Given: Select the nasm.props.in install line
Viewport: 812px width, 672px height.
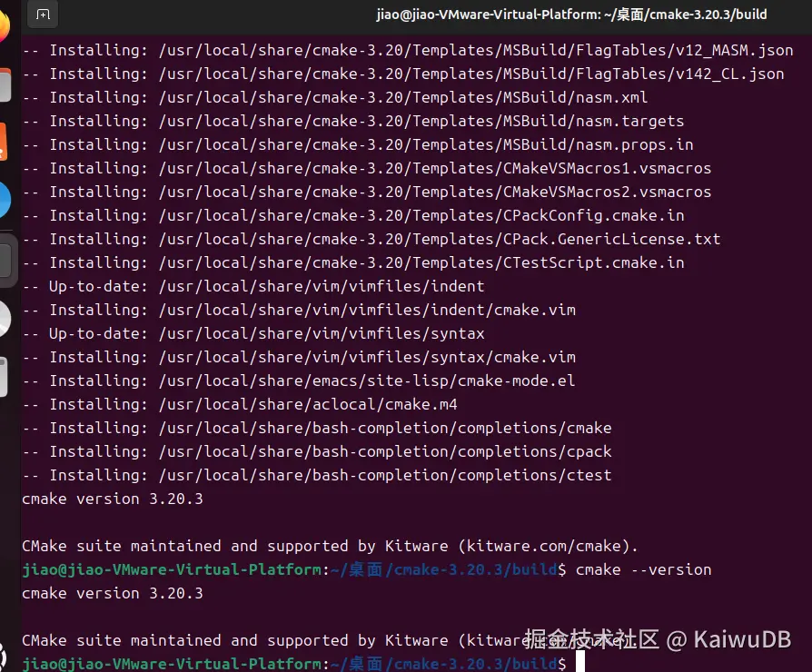Looking at the screenshot, I should click(x=357, y=145).
